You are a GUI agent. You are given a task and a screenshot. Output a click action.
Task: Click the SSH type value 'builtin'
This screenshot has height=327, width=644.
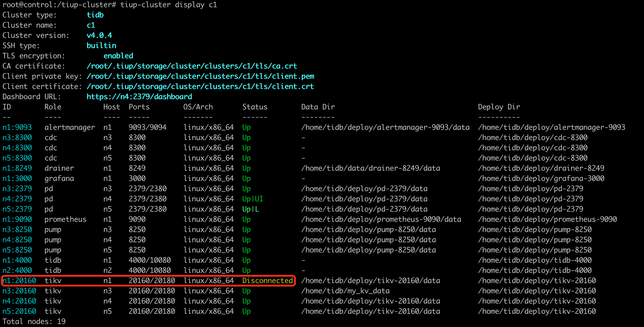(101, 46)
